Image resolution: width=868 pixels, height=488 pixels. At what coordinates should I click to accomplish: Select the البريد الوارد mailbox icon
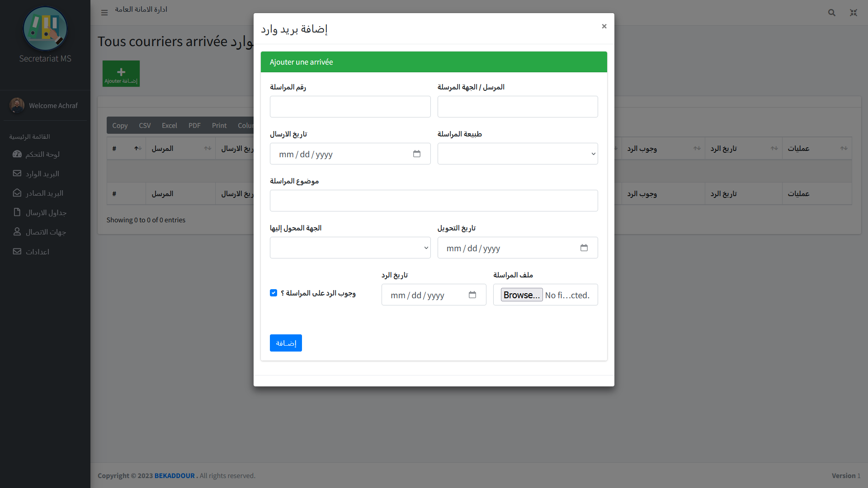click(x=17, y=174)
